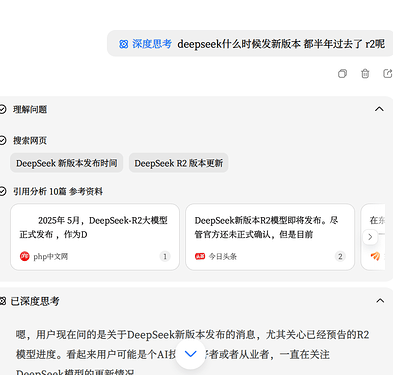Click the 引用分析 check circle

[3, 191]
